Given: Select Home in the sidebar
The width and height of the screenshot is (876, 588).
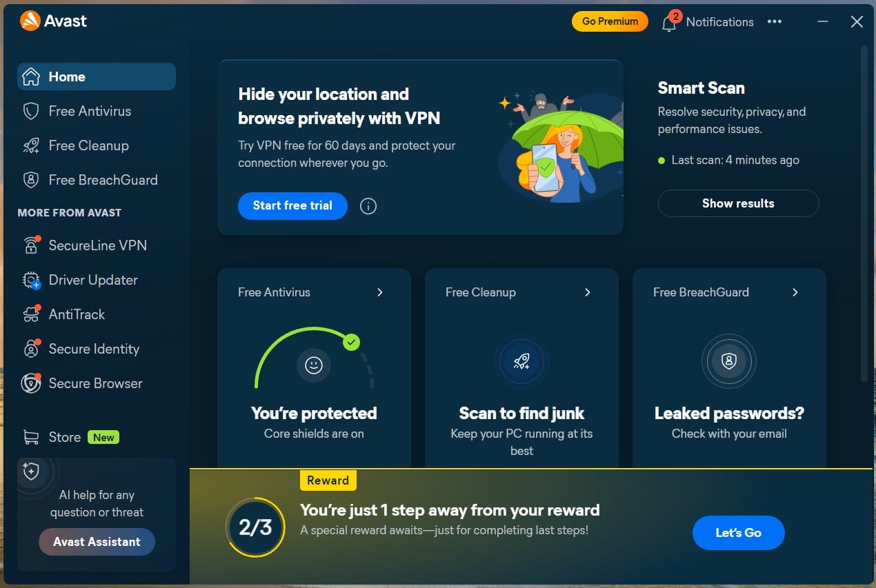Looking at the screenshot, I should (x=97, y=77).
